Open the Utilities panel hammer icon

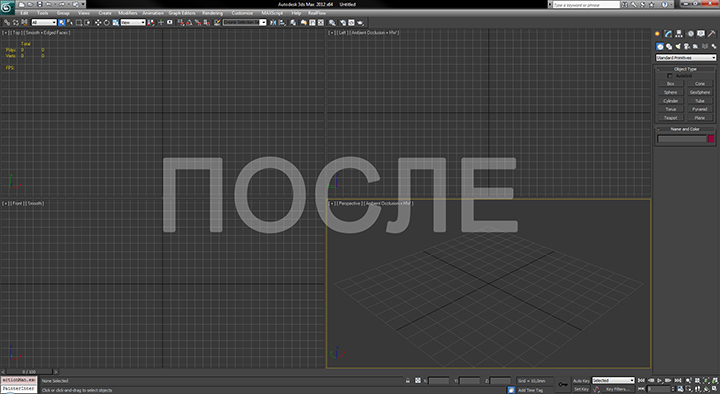click(x=711, y=34)
